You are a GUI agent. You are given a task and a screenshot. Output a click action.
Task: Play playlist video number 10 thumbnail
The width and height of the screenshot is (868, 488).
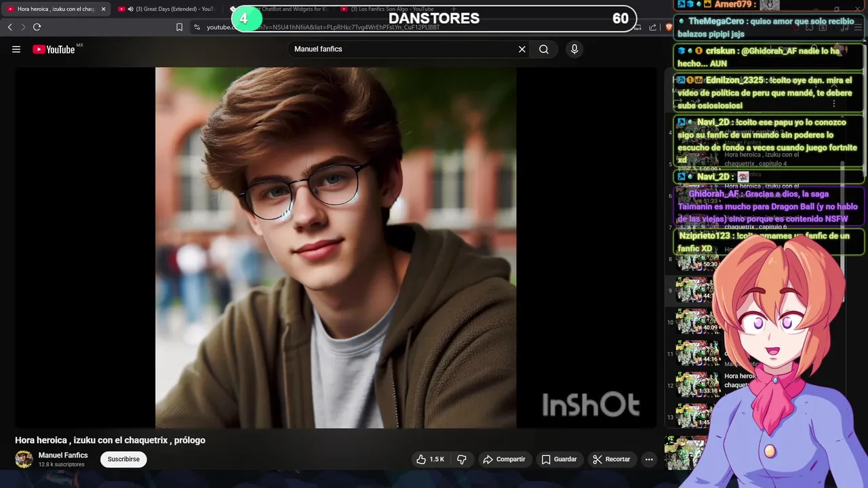(697, 322)
